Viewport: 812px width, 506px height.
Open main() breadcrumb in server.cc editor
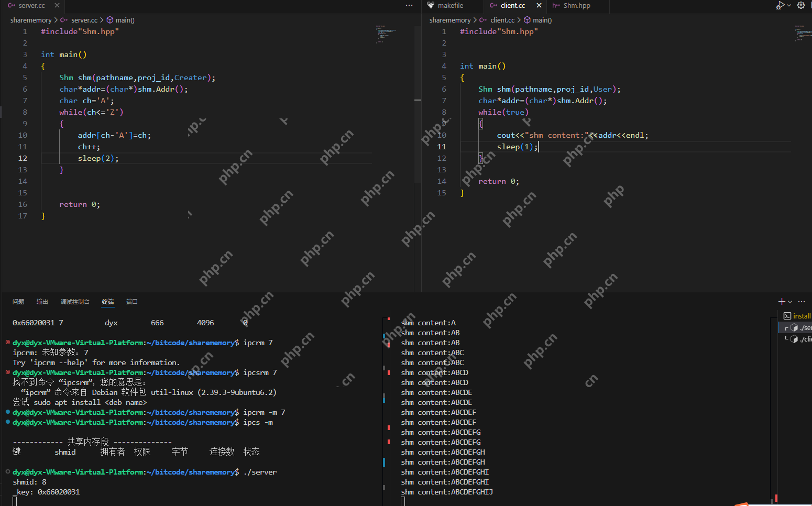pyautogui.click(x=125, y=20)
